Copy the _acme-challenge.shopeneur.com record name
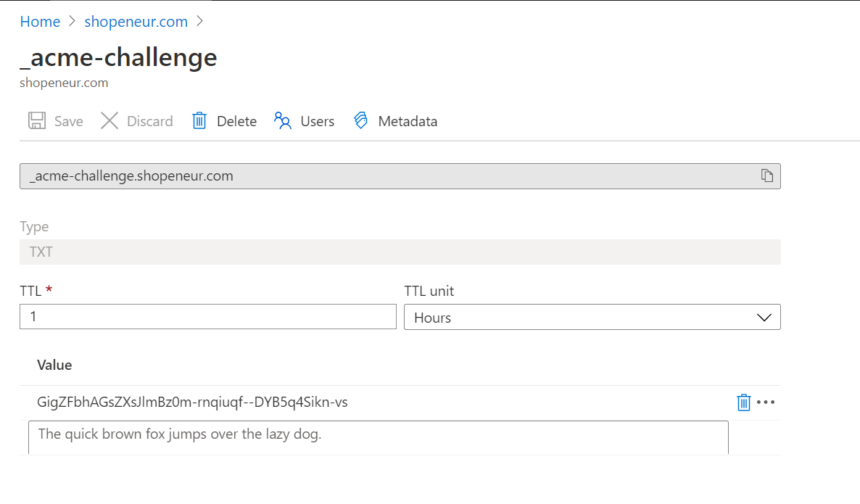The image size is (860, 504). [766, 175]
